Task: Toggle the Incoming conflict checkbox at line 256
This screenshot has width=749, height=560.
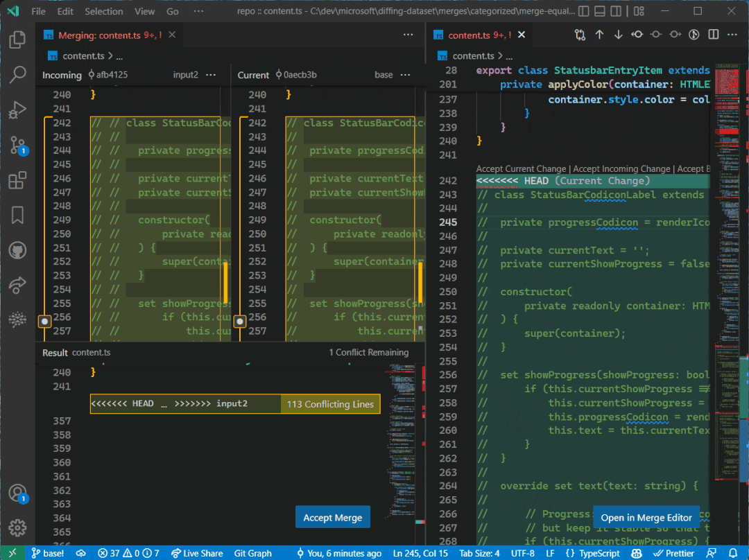Action: click(45, 322)
